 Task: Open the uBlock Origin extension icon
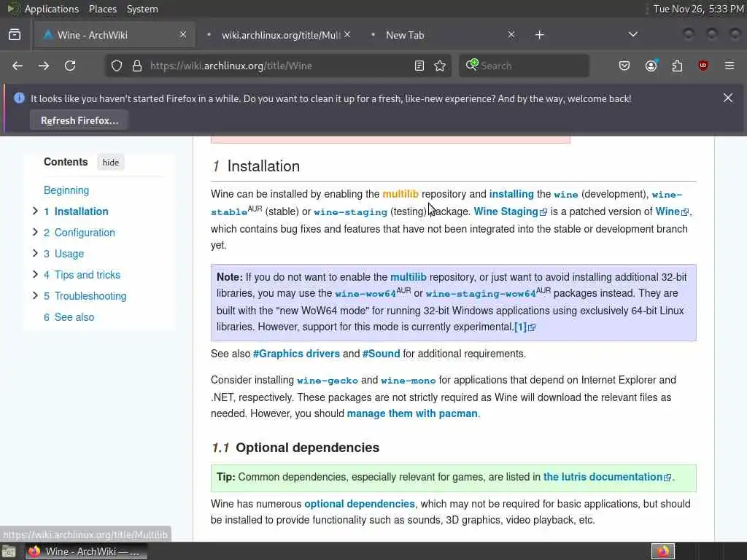click(703, 66)
